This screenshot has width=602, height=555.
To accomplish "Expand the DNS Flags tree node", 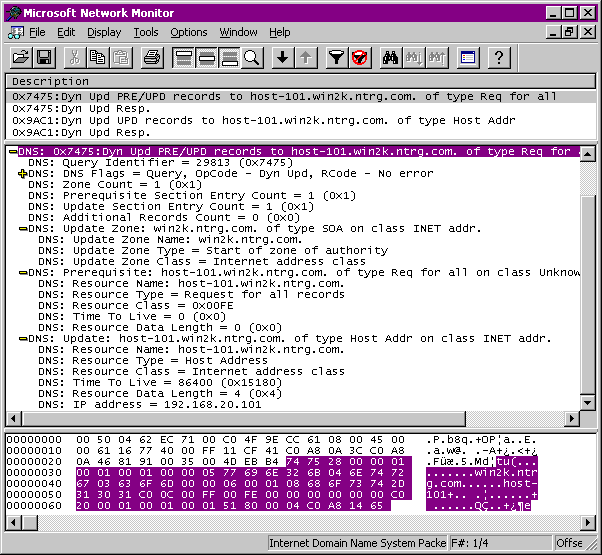I will 22,174.
